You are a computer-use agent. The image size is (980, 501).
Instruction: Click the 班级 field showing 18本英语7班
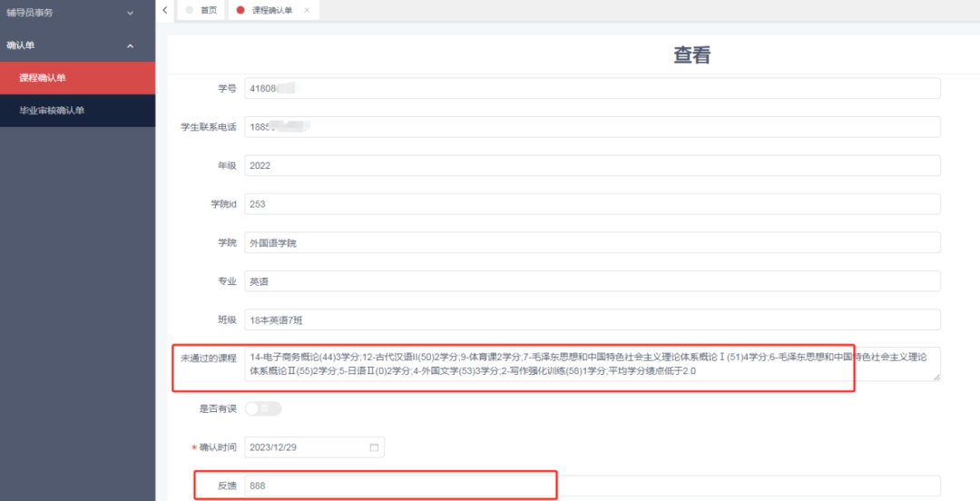[x=590, y=320]
